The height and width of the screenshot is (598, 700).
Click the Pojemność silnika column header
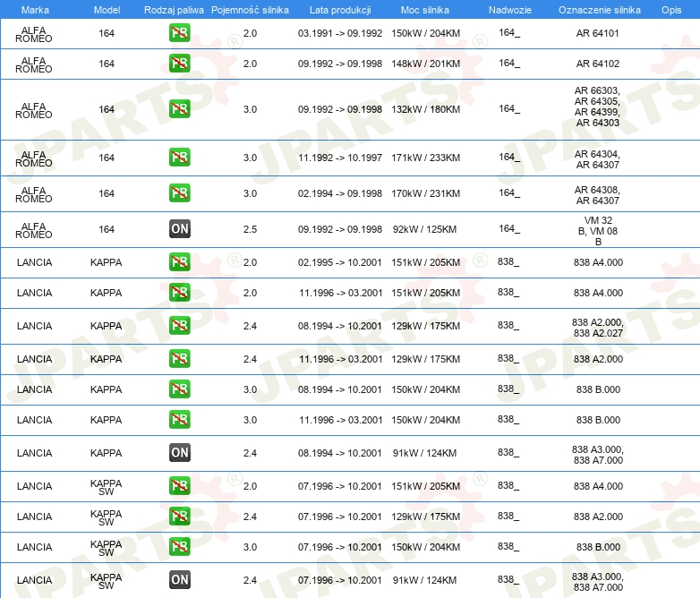click(x=250, y=10)
